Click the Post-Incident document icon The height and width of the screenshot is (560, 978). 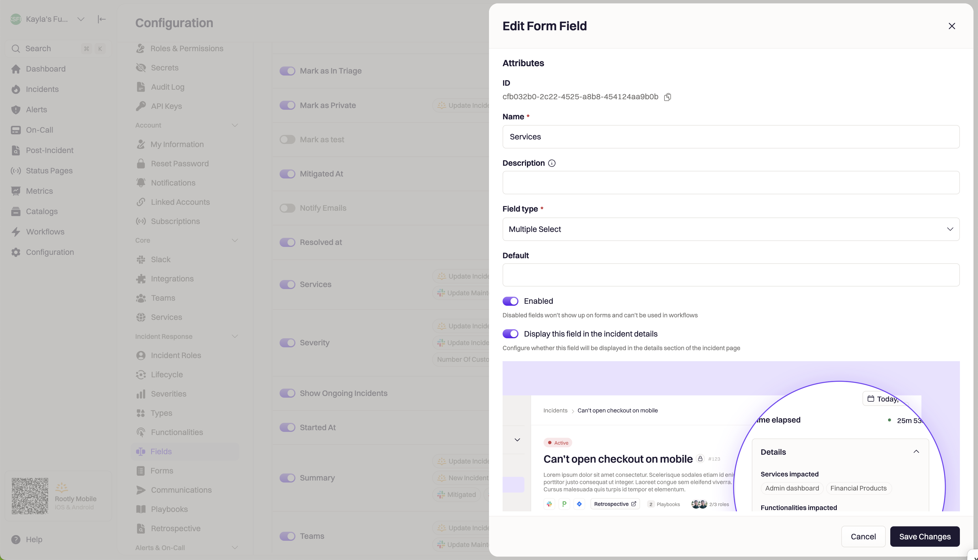(16, 150)
